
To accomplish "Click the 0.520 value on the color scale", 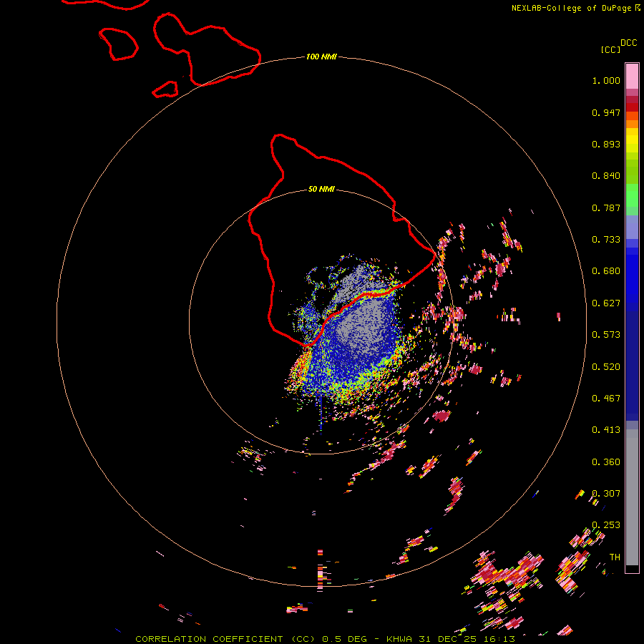I will coord(606,367).
